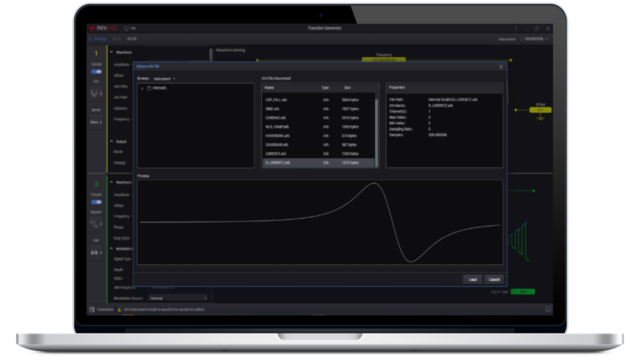This screenshot has width=644, height=362.
Task: Click All Off in the toolbar
Action: (x=132, y=39)
